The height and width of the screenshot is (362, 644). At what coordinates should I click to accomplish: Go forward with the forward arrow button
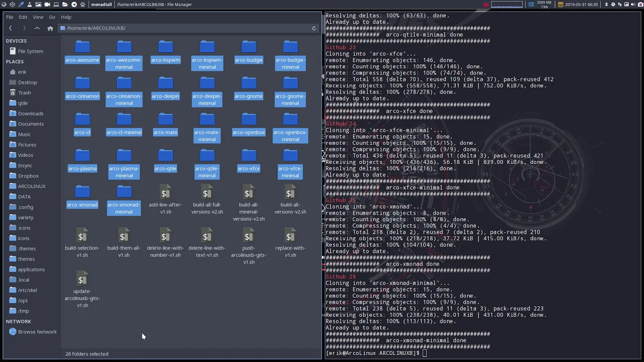pyautogui.click(x=24, y=28)
